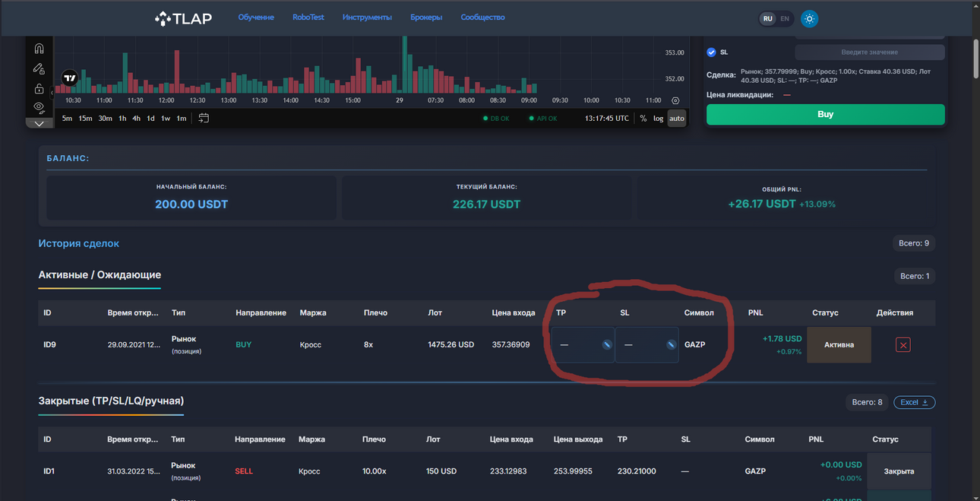Click the 1475.26 USD lot value
The width and height of the screenshot is (980, 501).
[x=451, y=344]
